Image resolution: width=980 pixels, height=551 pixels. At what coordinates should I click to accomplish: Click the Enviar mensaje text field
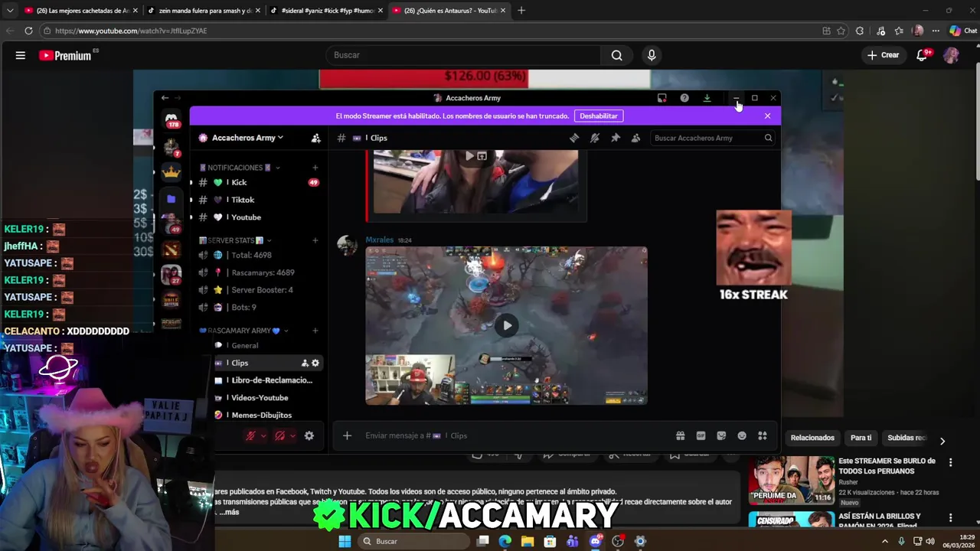click(x=513, y=435)
